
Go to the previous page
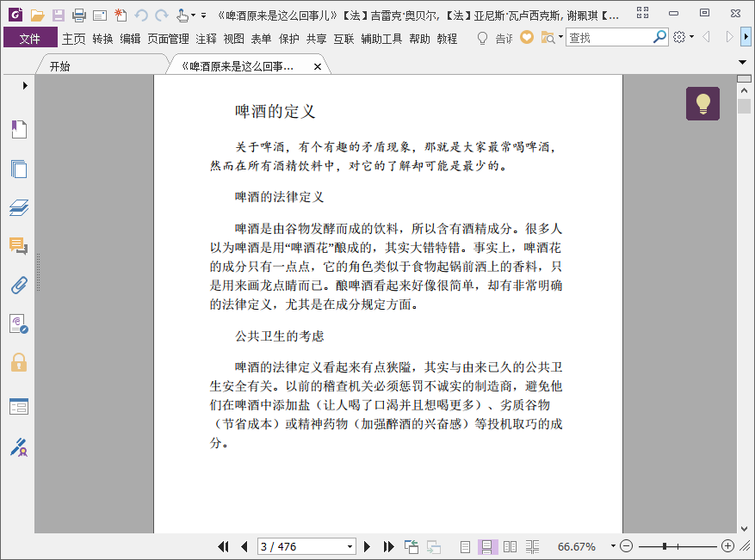[x=244, y=546]
